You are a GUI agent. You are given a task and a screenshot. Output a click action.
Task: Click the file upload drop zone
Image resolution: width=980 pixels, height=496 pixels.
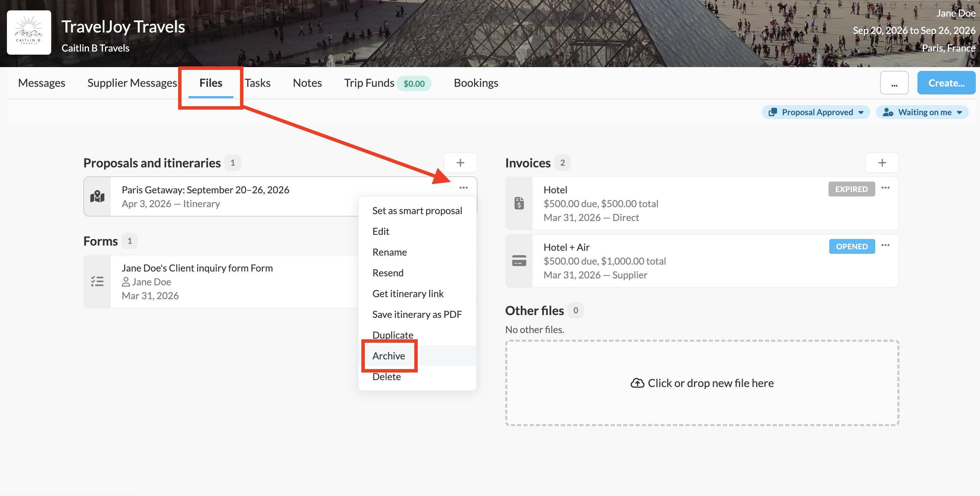(702, 383)
